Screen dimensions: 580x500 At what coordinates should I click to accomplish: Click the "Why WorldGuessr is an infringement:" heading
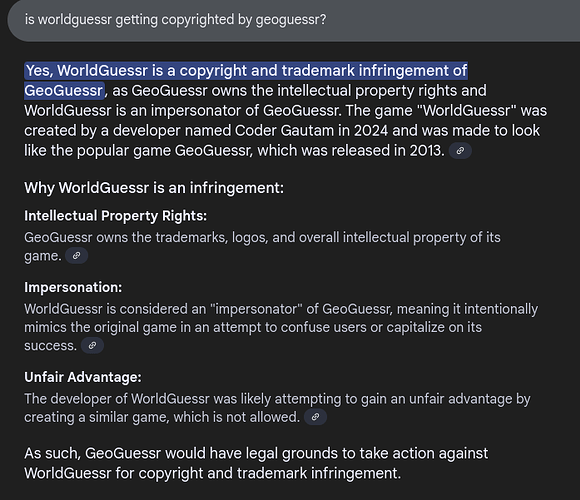point(154,188)
